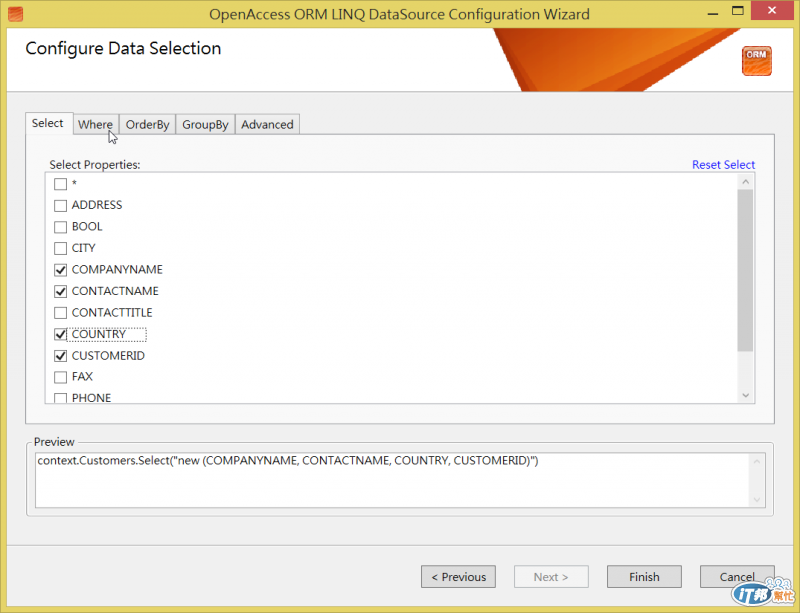Maximize the wizard window
Image resolution: width=800 pixels, height=613 pixels.
[738, 11]
